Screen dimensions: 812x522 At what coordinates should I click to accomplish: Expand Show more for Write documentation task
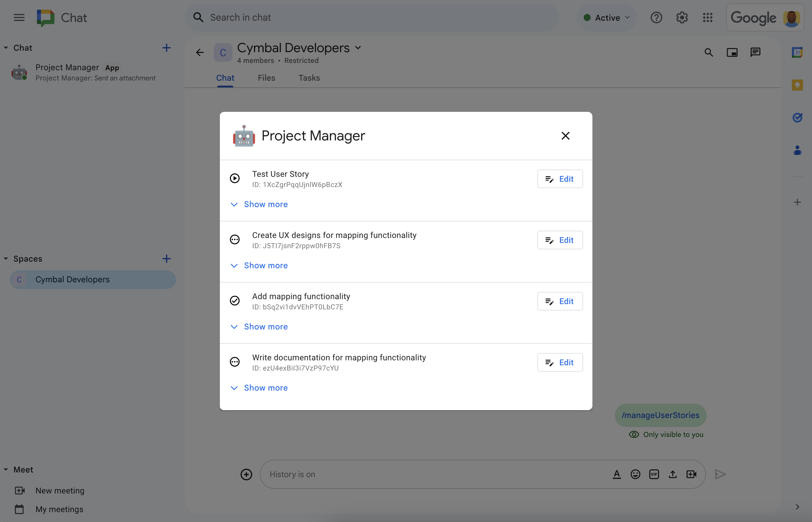266,388
